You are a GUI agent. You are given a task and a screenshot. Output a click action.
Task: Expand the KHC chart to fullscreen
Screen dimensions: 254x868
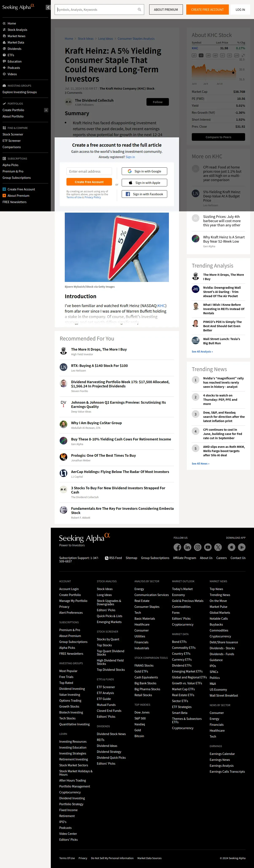243,55
